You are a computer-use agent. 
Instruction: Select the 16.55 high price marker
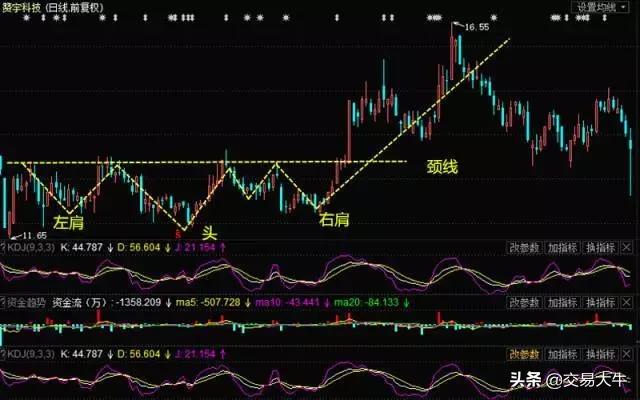click(x=475, y=27)
